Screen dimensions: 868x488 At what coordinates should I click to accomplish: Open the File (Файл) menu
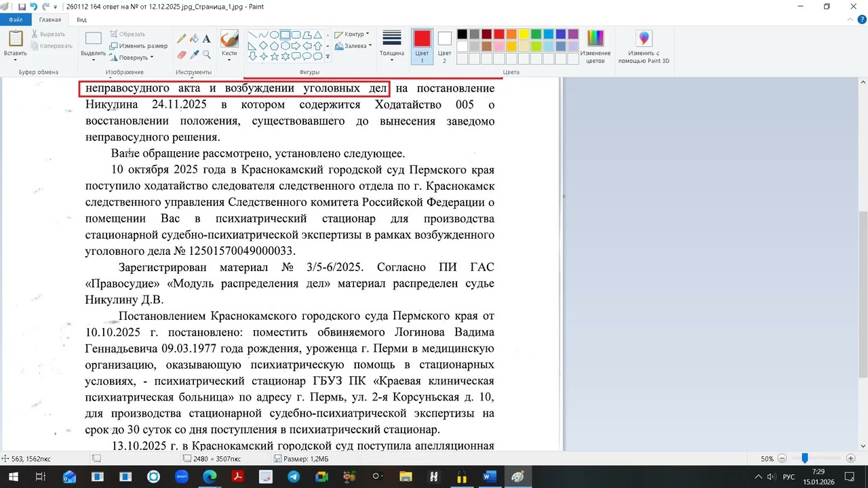[16, 20]
